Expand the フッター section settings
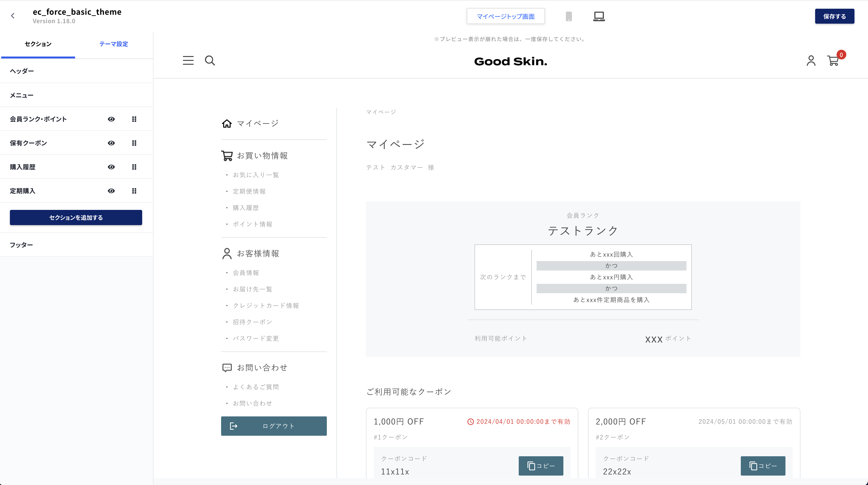Viewport: 868px width, 485px height. click(21, 245)
